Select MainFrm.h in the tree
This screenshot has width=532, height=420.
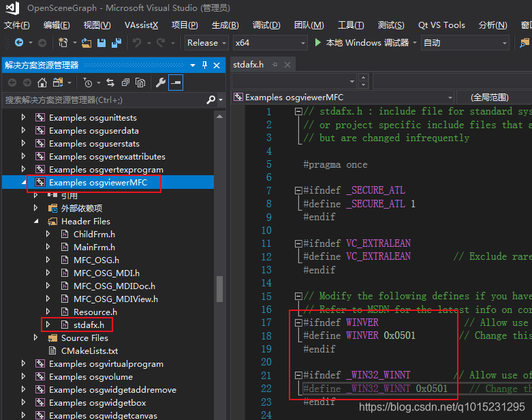click(94, 247)
